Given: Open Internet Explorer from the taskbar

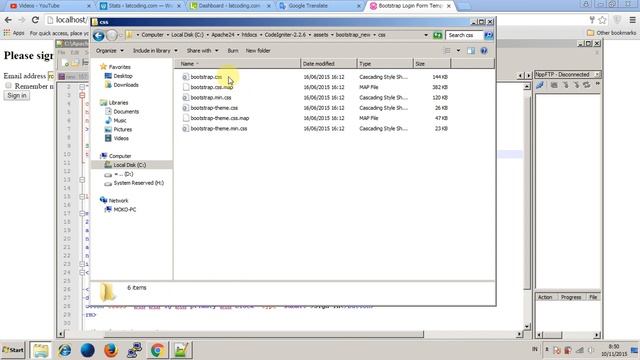Looking at the screenshot, I should point(64,350).
